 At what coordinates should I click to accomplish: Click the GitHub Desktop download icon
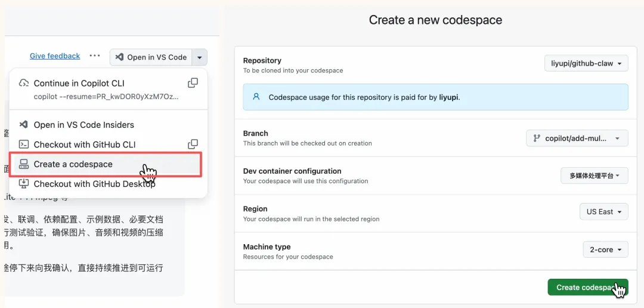click(24, 184)
